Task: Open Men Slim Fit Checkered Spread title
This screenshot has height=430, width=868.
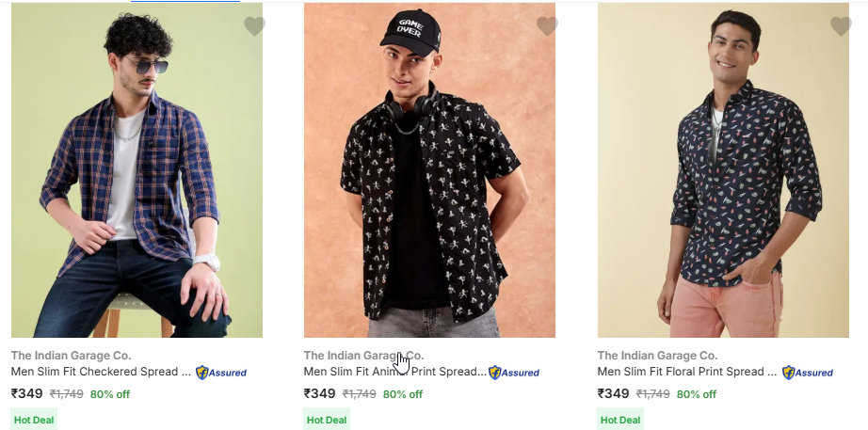Action: [x=101, y=372]
